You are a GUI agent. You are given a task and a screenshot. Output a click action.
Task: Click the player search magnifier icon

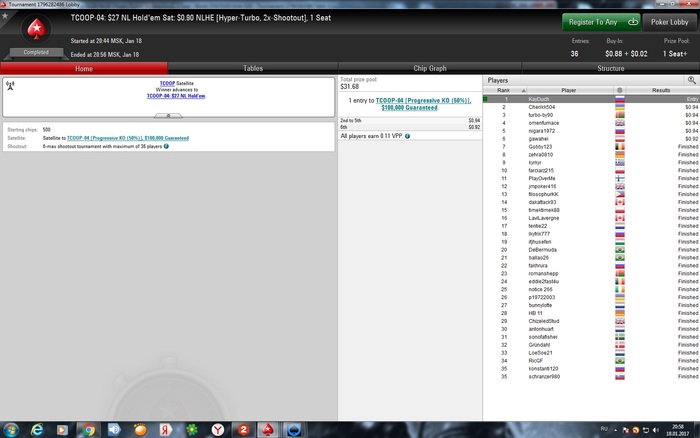(x=692, y=80)
